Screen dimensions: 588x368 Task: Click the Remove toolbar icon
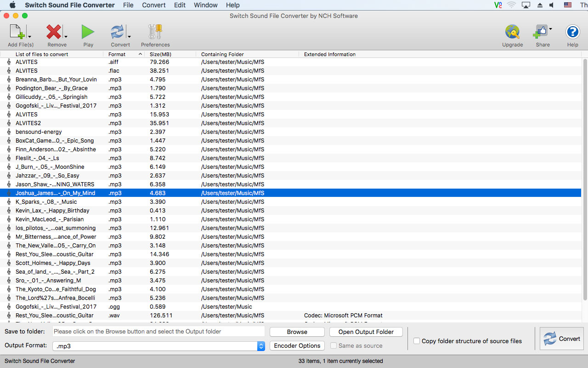54,33
